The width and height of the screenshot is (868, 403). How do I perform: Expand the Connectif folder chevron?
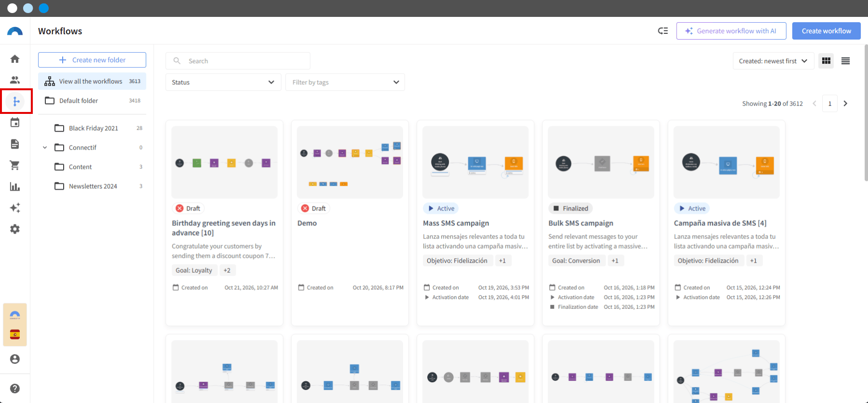click(45, 148)
